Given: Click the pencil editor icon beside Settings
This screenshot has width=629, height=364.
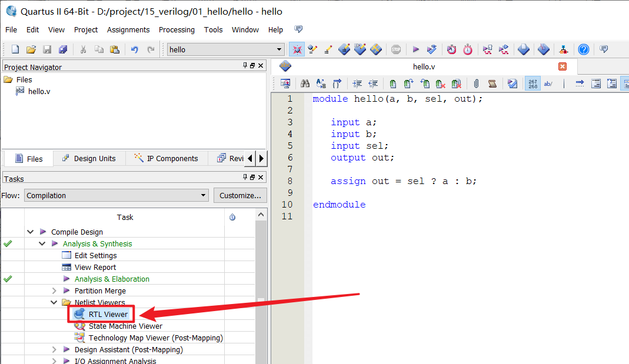Looking at the screenshot, I should pyautogui.click(x=328, y=49).
